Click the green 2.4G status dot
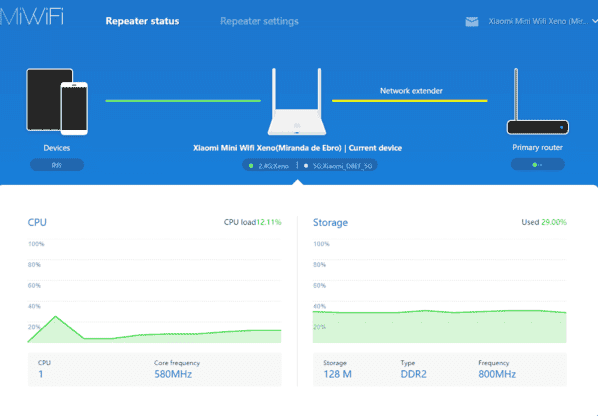 (251, 166)
